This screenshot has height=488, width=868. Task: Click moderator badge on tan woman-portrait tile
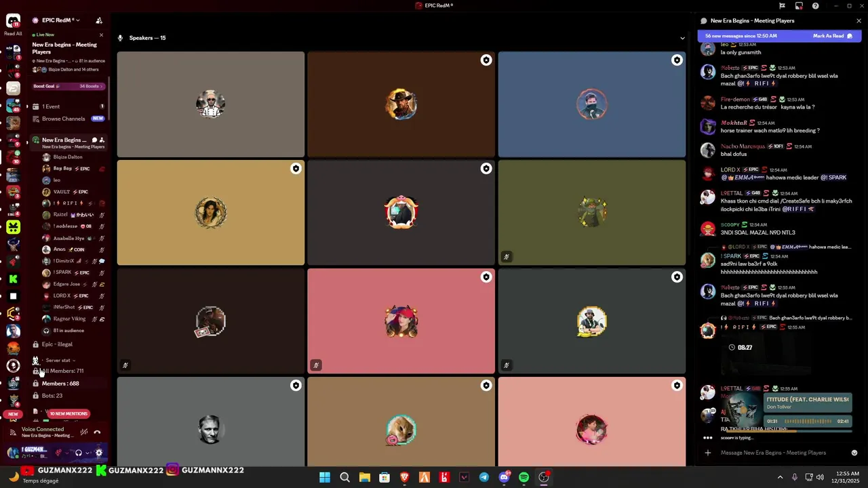pyautogui.click(x=296, y=169)
